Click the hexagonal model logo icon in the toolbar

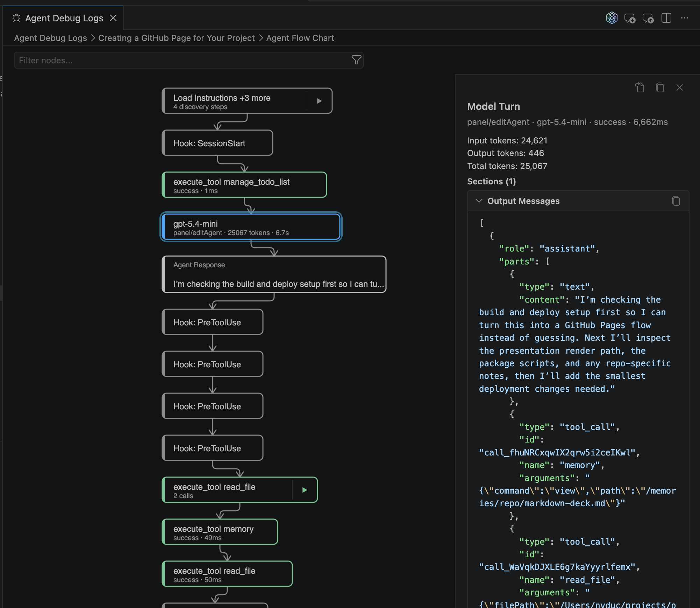point(611,18)
